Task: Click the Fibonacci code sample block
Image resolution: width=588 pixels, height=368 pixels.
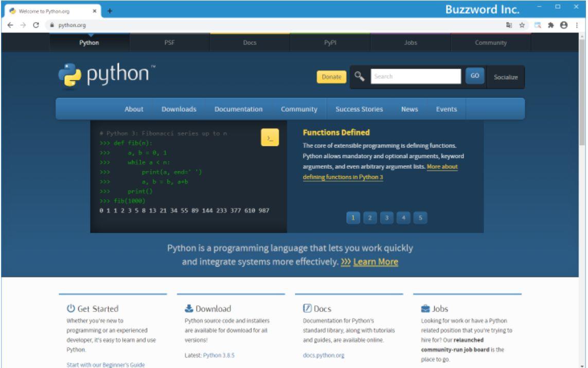Action: pyautogui.click(x=188, y=177)
